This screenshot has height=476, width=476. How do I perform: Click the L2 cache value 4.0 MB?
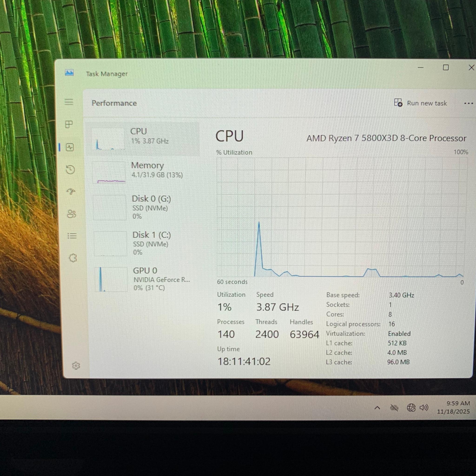[x=397, y=353]
